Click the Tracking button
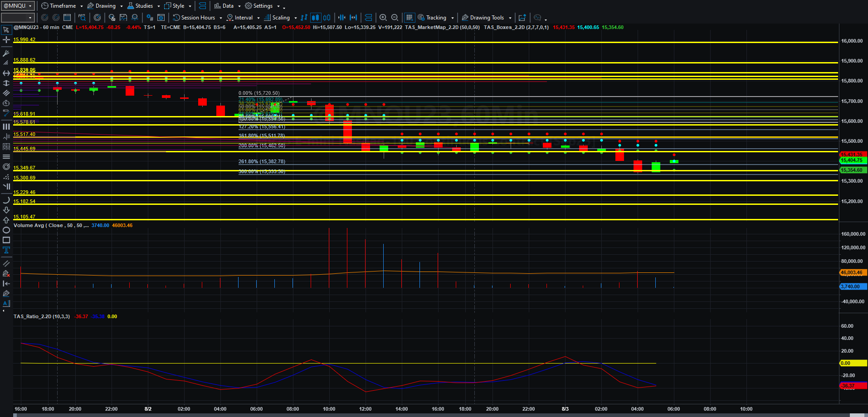868x417 pixels. pyautogui.click(x=435, y=18)
